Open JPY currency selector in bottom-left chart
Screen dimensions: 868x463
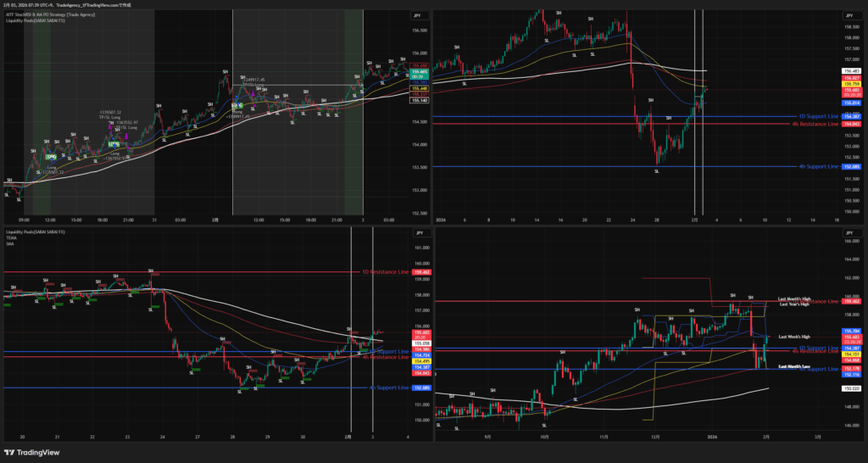point(418,231)
